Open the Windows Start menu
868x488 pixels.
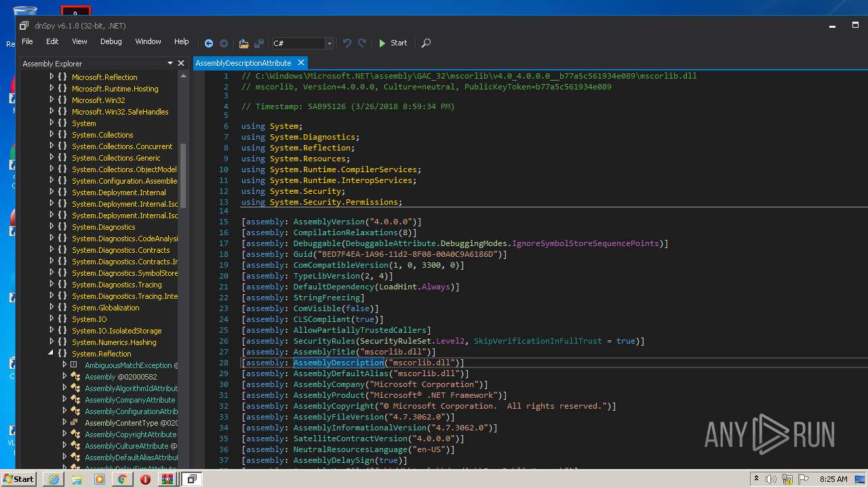coord(19,479)
